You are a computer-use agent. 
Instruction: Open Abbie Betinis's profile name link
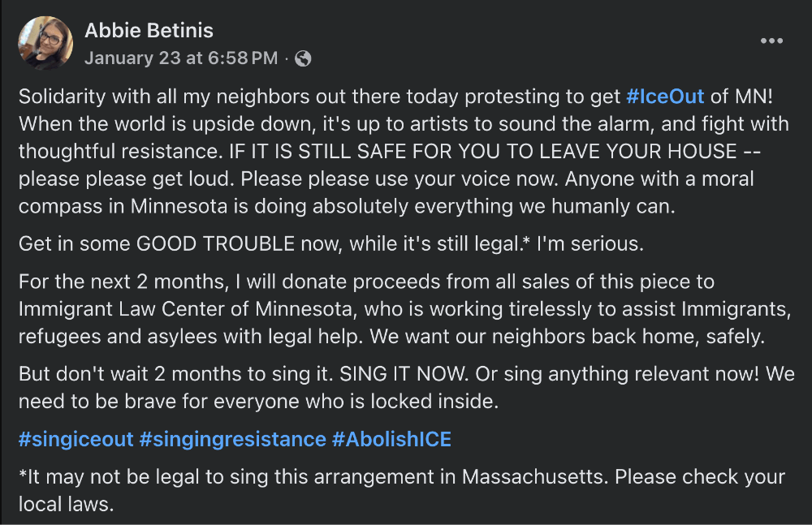149,32
